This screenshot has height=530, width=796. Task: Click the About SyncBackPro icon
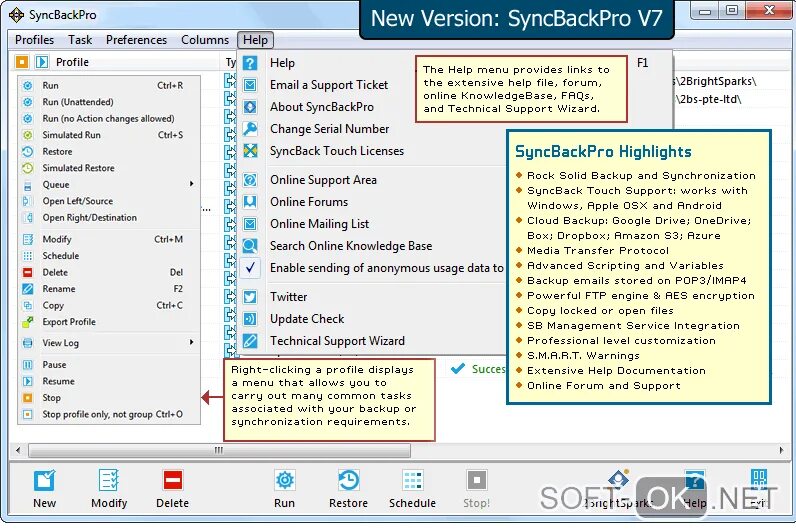(x=250, y=107)
